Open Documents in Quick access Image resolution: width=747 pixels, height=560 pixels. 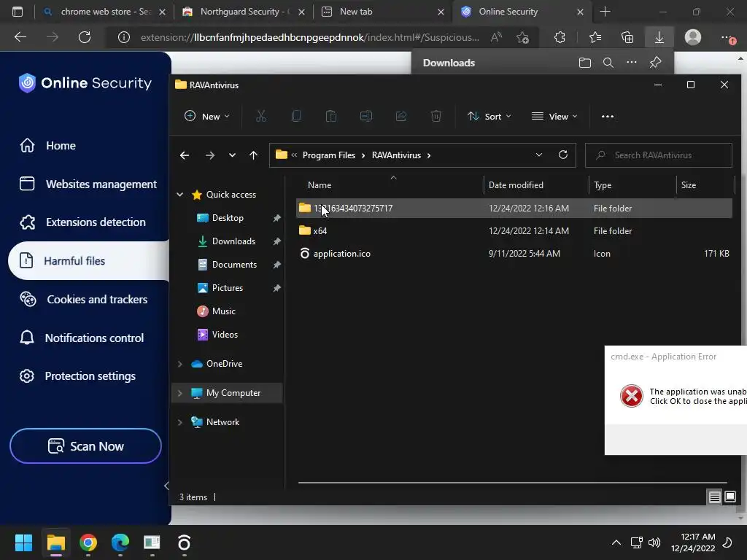[x=234, y=264]
